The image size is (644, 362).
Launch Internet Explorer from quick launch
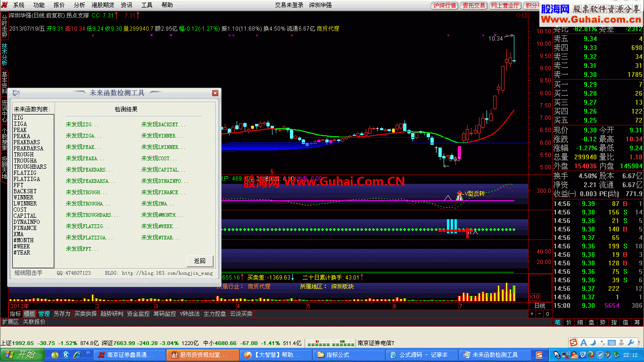coord(76,354)
